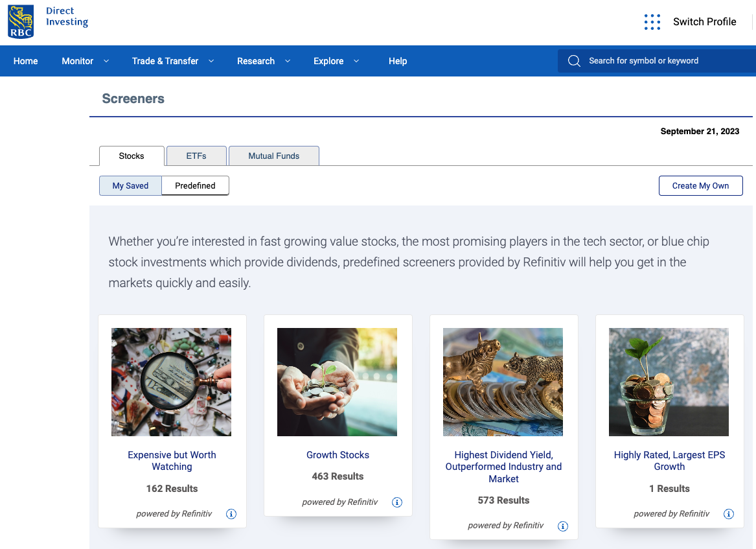Click the Create My Own button

click(x=700, y=186)
